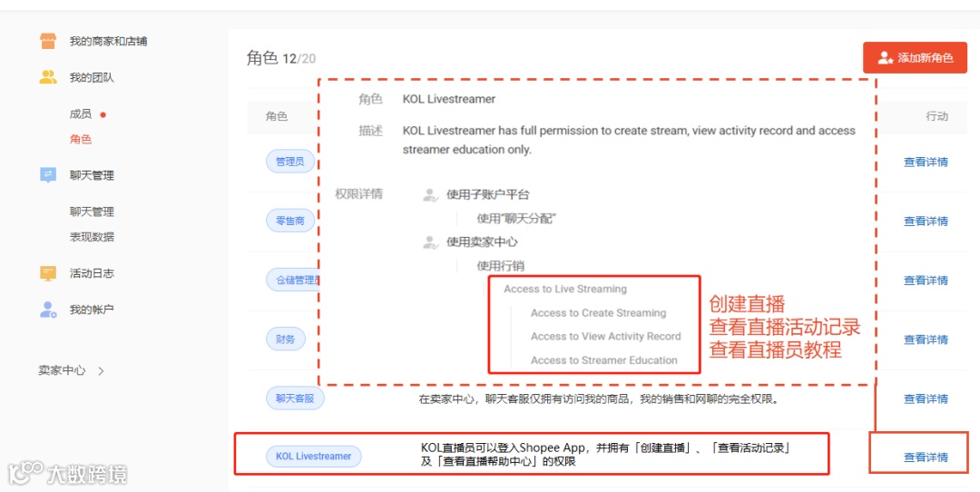This screenshot has width=980, height=492.
Task: Click the user icon beside 使用子账户平台
Action: [x=431, y=195]
